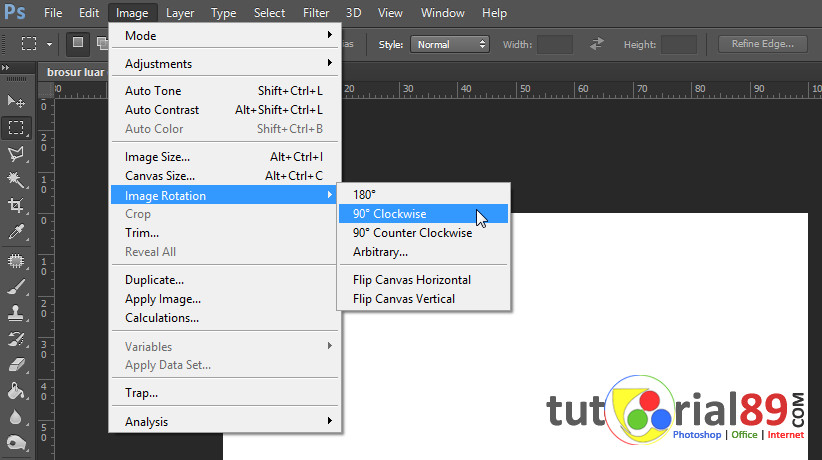Select the History Brush tool
The height and width of the screenshot is (460, 822).
pos(16,339)
